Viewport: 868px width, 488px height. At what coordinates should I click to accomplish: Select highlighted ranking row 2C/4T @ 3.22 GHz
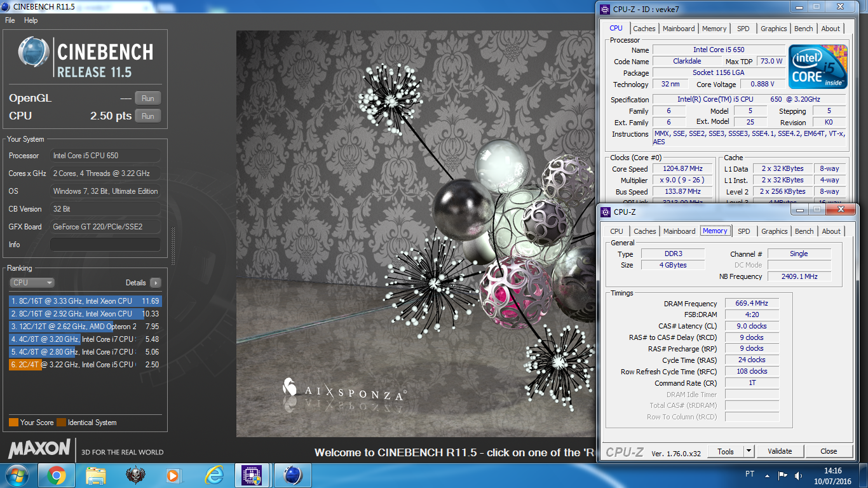tap(85, 365)
